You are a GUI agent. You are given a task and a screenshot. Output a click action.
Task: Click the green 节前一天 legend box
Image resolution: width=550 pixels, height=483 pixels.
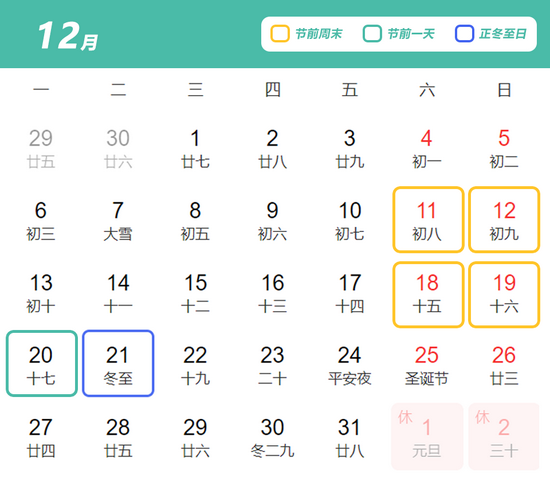pyautogui.click(x=372, y=34)
